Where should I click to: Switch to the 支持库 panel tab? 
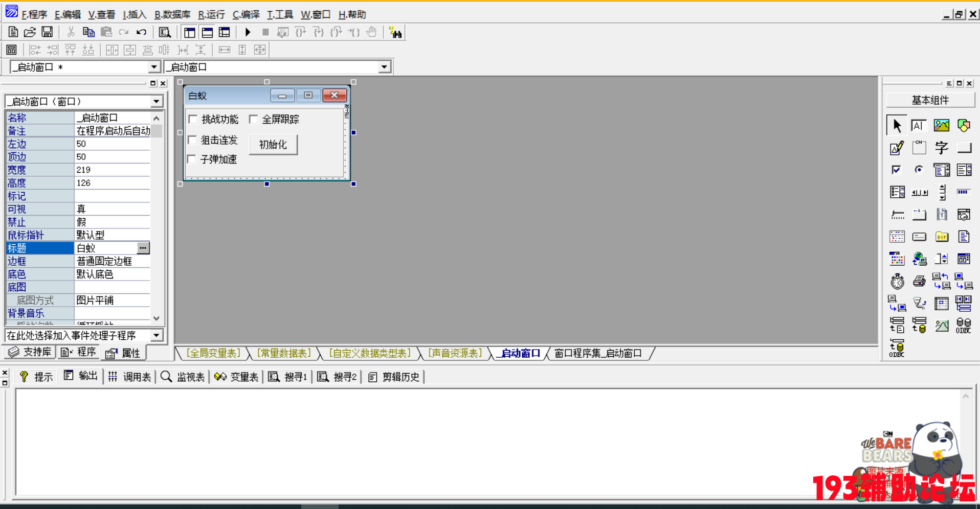pyautogui.click(x=30, y=352)
